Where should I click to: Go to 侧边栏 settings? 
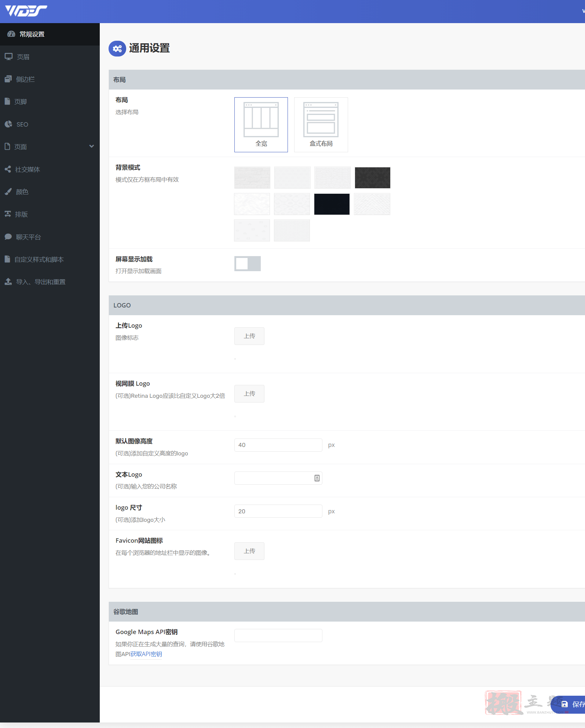pos(50,79)
